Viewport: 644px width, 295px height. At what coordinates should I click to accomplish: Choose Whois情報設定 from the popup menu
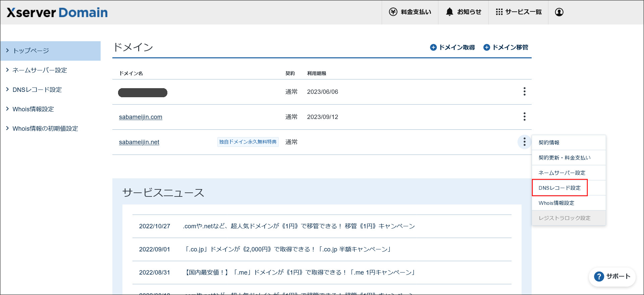[556, 203]
